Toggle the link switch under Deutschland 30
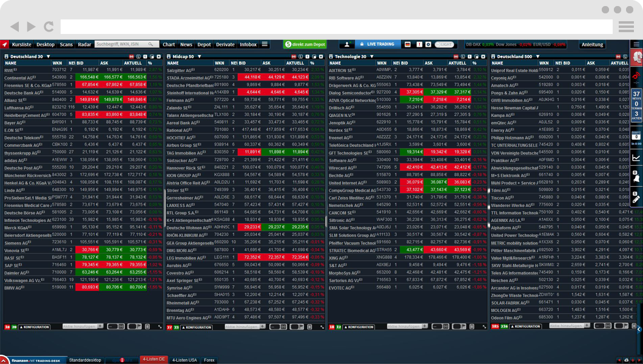The height and width of the screenshot is (364, 643). coord(116,327)
